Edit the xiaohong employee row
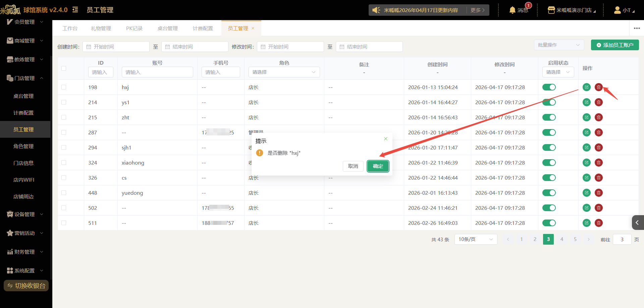This screenshot has height=308, width=644. pos(587,163)
